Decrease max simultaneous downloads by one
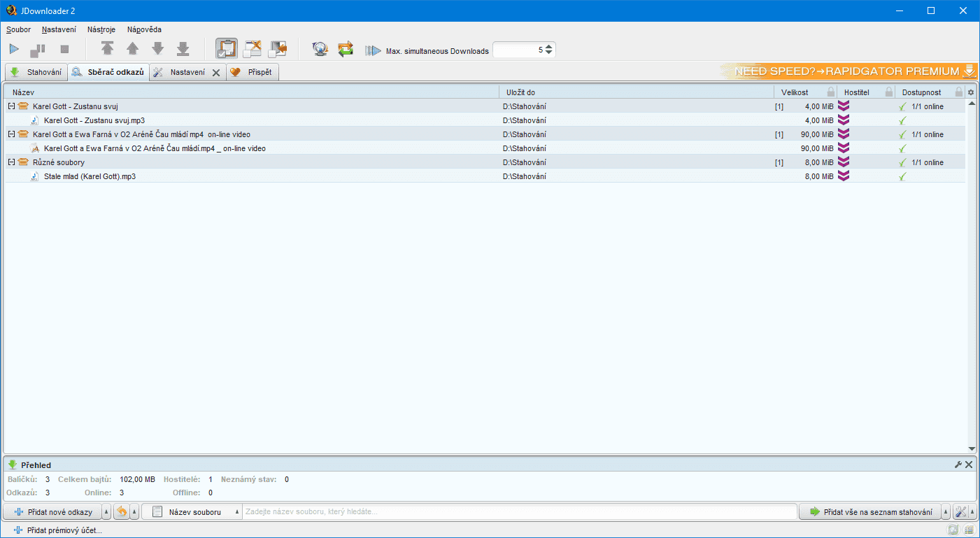The height and width of the screenshot is (538, 980). click(x=549, y=53)
